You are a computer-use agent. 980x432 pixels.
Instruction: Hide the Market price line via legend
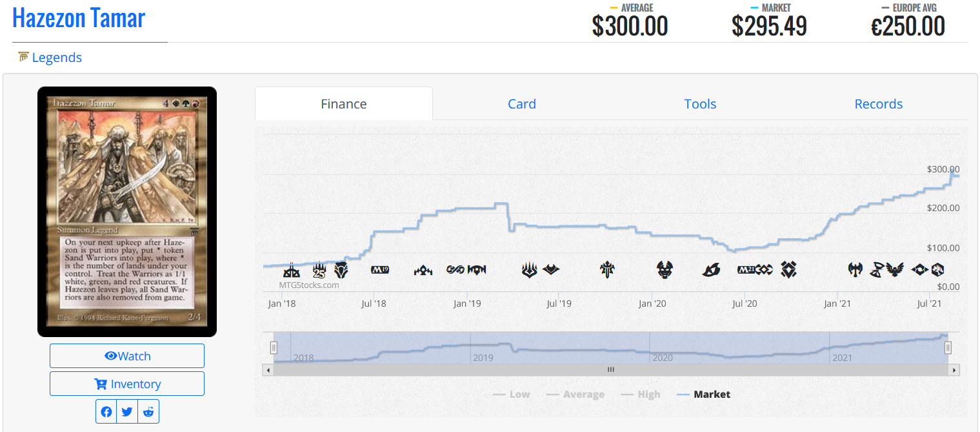[704, 395]
